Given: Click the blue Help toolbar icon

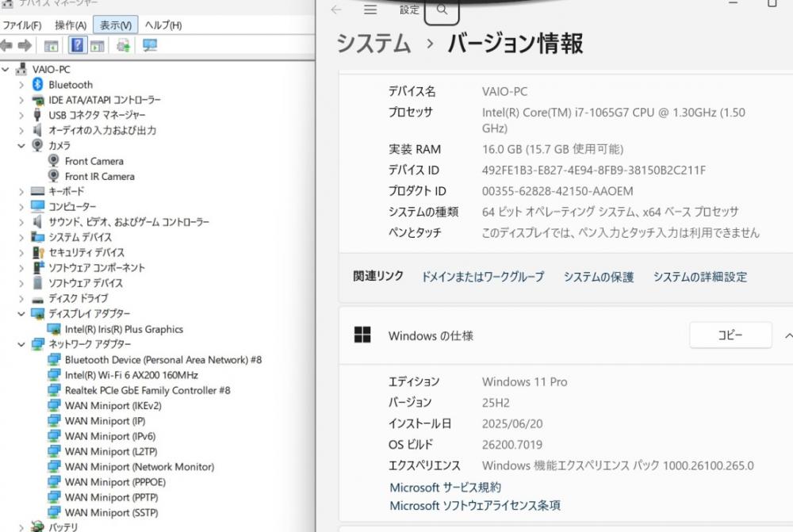Looking at the screenshot, I should (78, 45).
